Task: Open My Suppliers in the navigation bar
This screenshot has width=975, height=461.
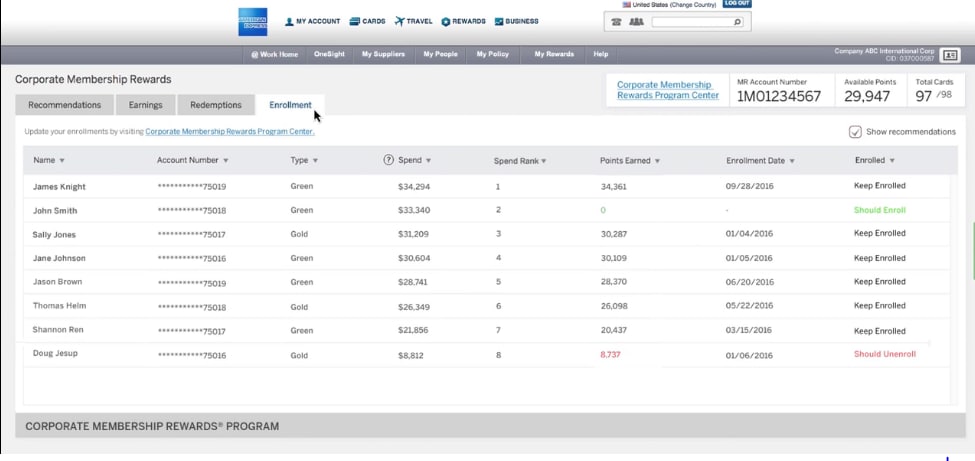Action: click(383, 54)
